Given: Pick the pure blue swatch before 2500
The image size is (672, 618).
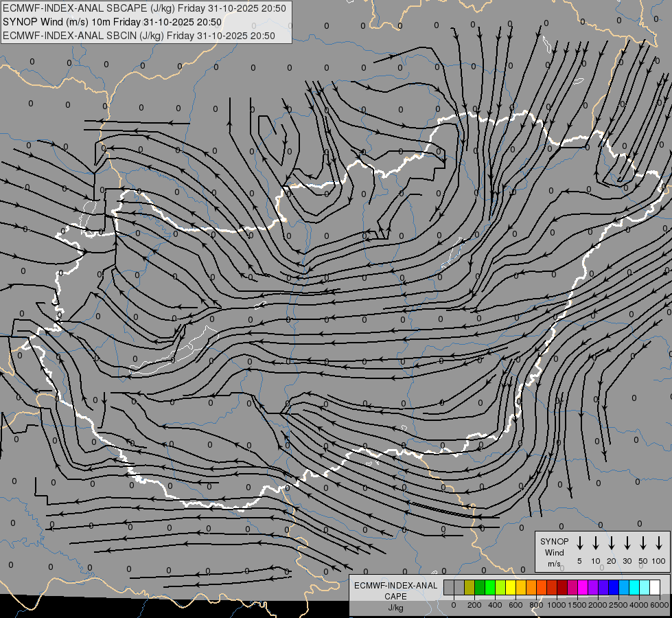Looking at the screenshot, I should tap(614, 587).
